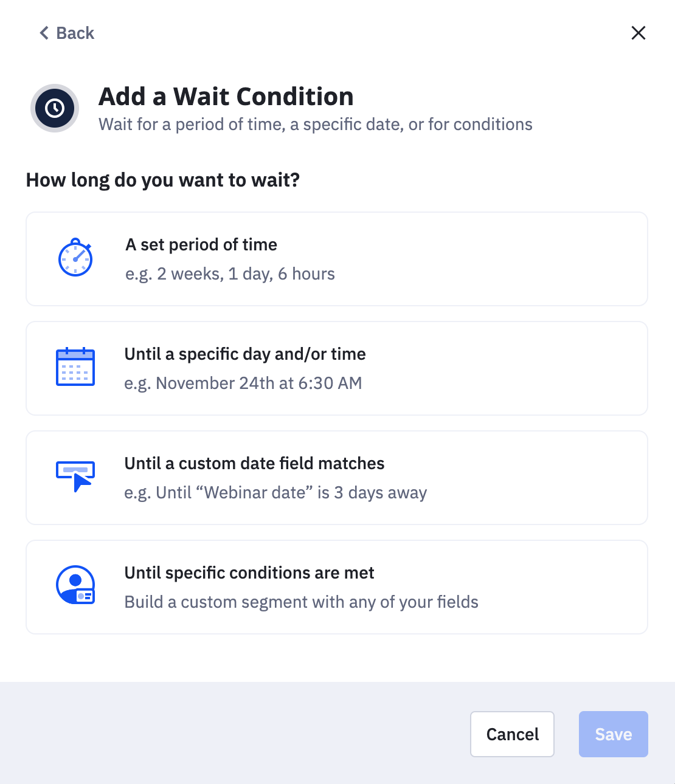Click the "Webinar date" example description

(x=275, y=493)
